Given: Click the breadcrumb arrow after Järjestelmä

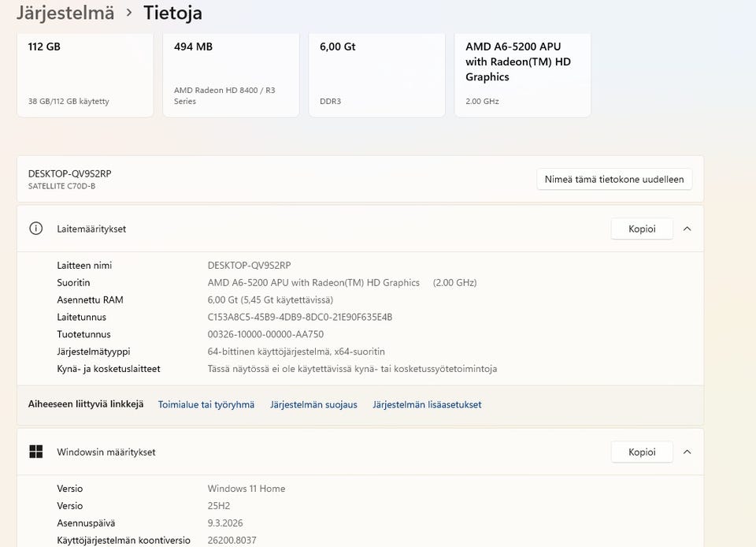Looking at the screenshot, I should [128, 13].
